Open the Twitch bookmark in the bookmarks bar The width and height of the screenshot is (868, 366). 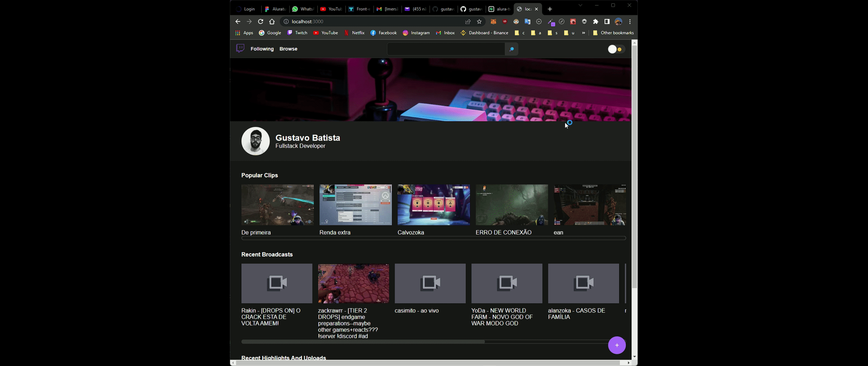click(297, 33)
